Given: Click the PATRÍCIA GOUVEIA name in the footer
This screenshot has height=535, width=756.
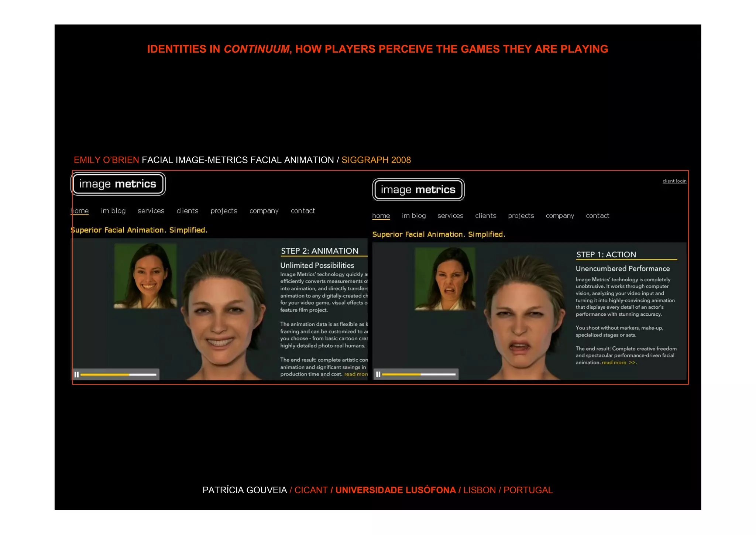Looking at the screenshot, I should pos(245,490).
